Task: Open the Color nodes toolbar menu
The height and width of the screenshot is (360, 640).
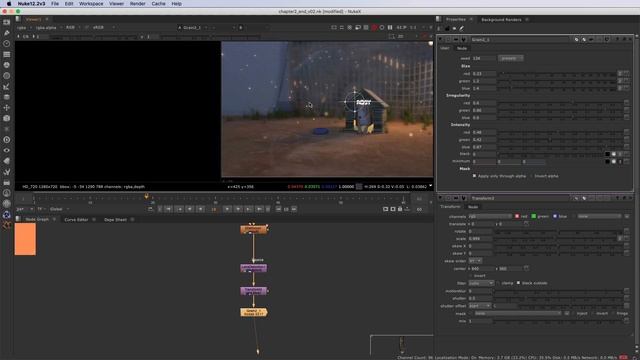Action: point(7,65)
